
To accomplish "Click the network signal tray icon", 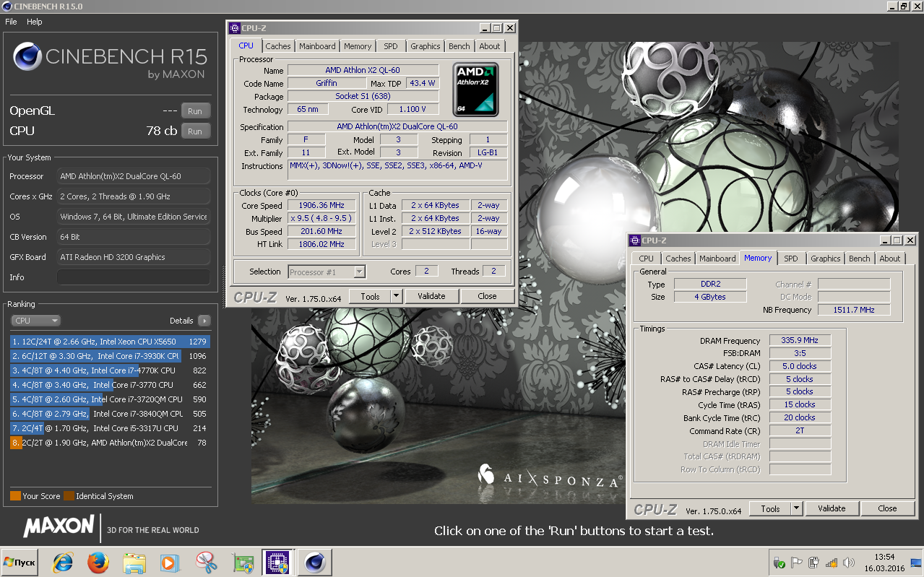I will click(x=832, y=563).
